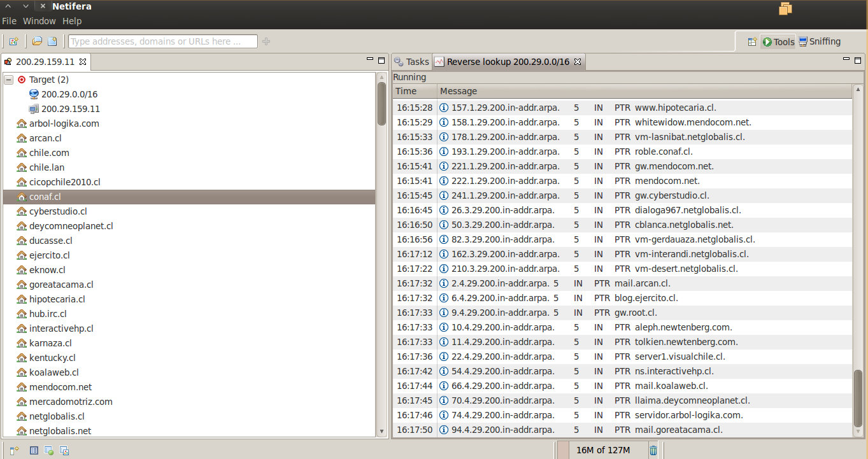Add a target with the plus icon
Viewport: 868px width, 459px height.
[x=266, y=41]
